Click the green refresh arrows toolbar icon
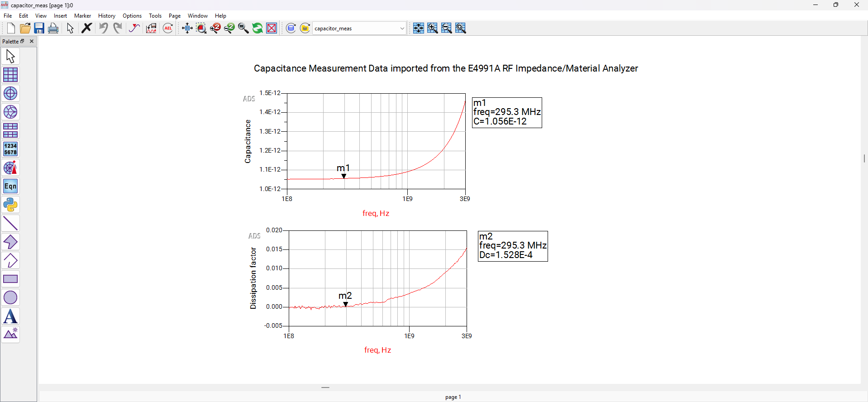 click(x=258, y=28)
